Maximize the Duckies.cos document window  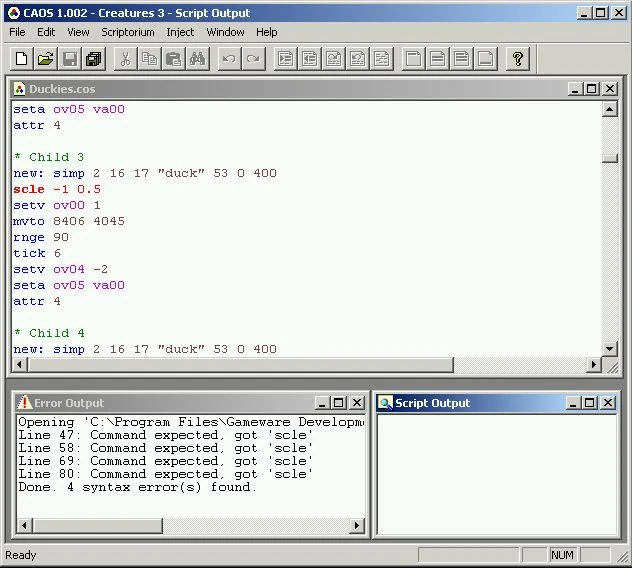coord(592,89)
